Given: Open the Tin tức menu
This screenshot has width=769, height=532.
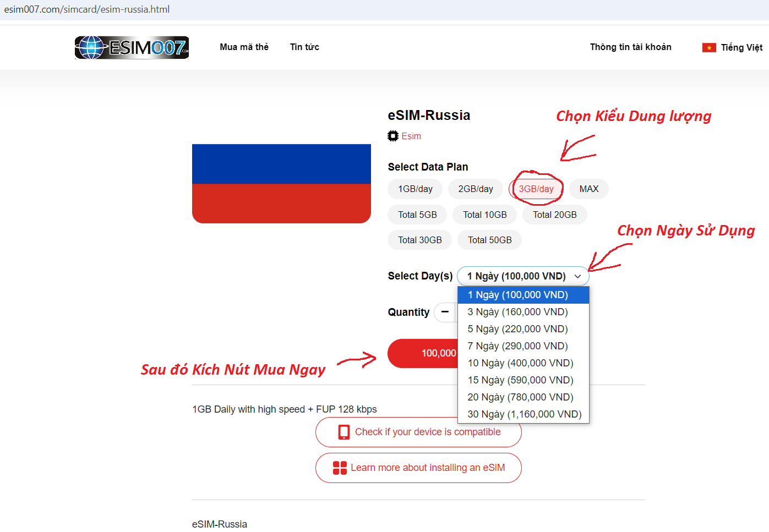Looking at the screenshot, I should (x=304, y=47).
